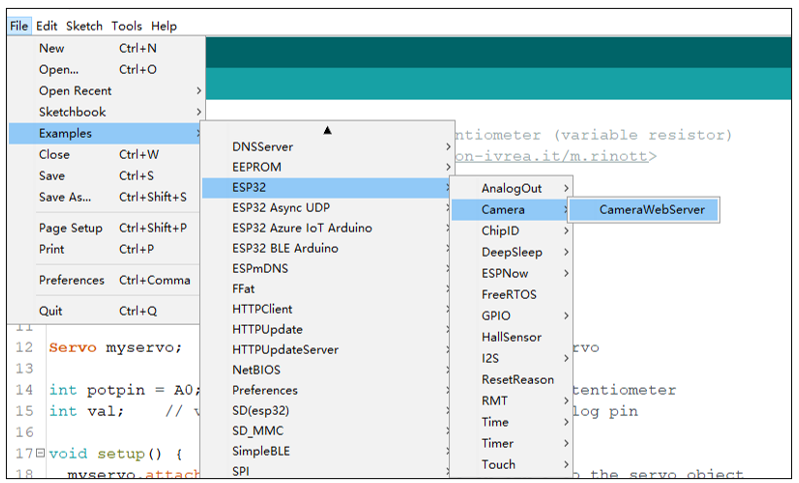Expand RMT submenu
The height and width of the screenshot is (483, 799).
(512, 401)
